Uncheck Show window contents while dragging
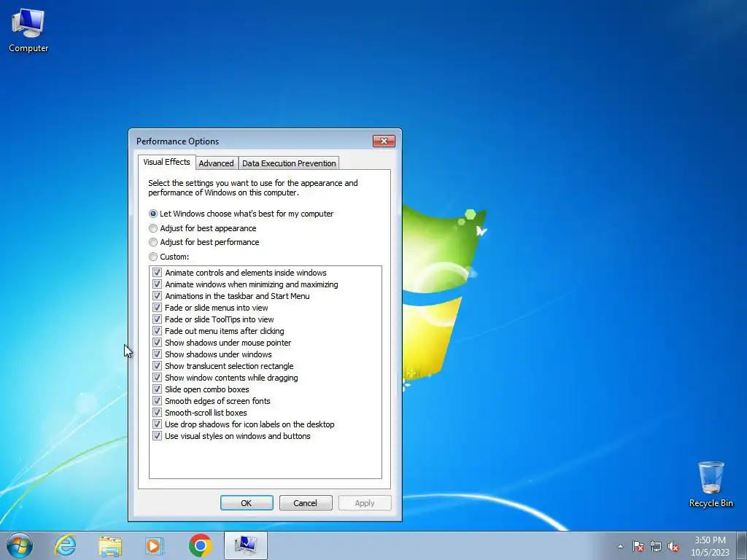 (158, 378)
